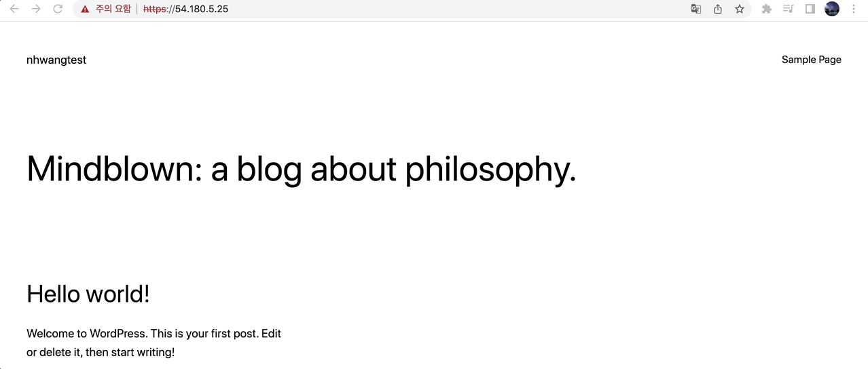This screenshot has height=369, width=868.
Task: Share this page via the share icon
Action: pos(718,9)
